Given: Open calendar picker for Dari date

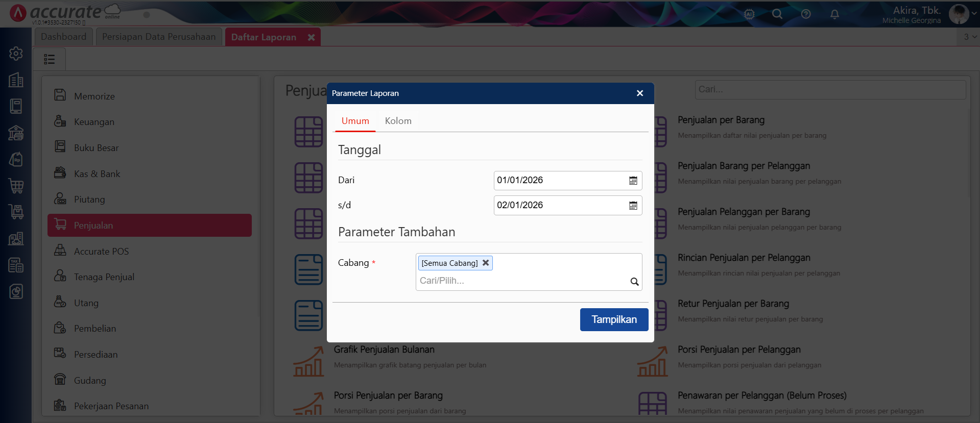Looking at the screenshot, I should tap(633, 181).
